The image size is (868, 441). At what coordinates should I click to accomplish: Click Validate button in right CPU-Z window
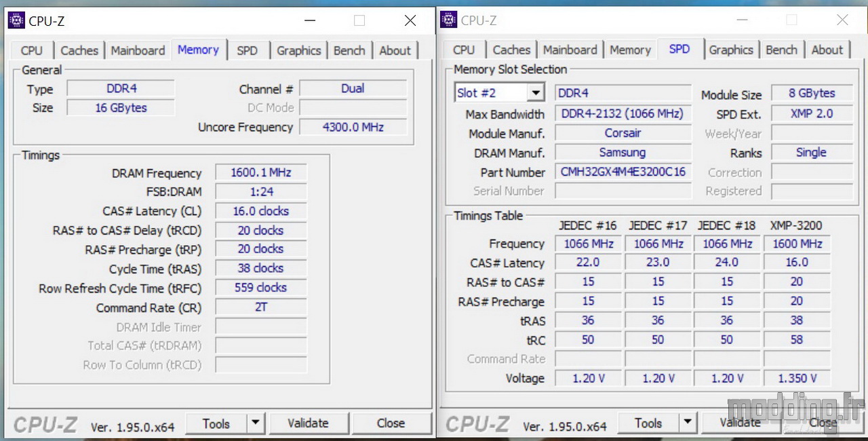[x=740, y=423]
